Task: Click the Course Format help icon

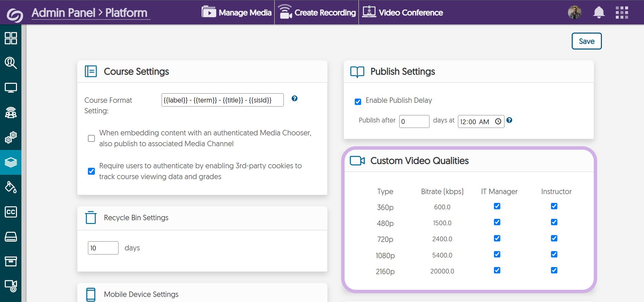Action: (x=294, y=98)
